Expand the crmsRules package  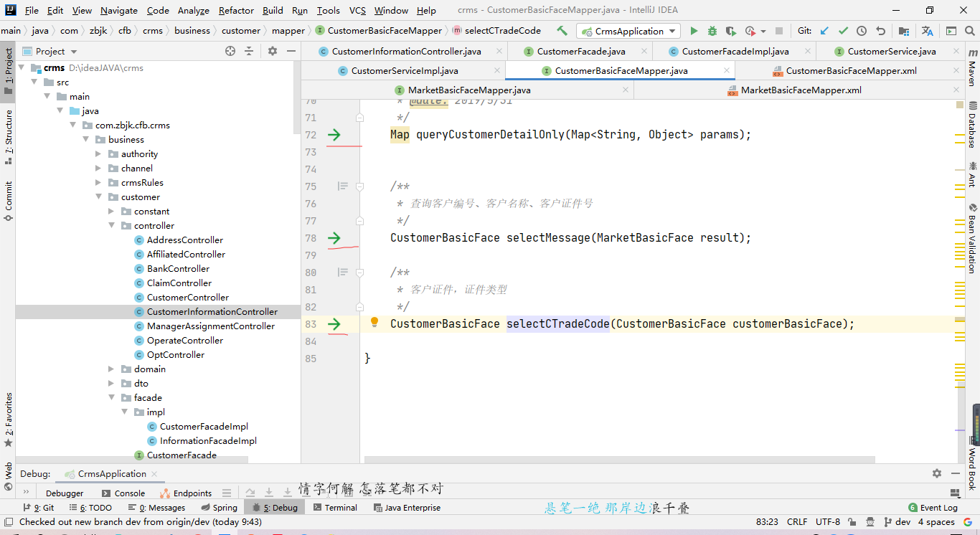pos(99,182)
